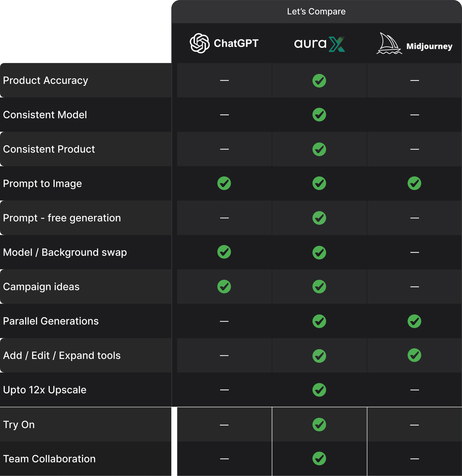
Task: Click the Try On feature label
Action: pyautogui.click(x=19, y=424)
